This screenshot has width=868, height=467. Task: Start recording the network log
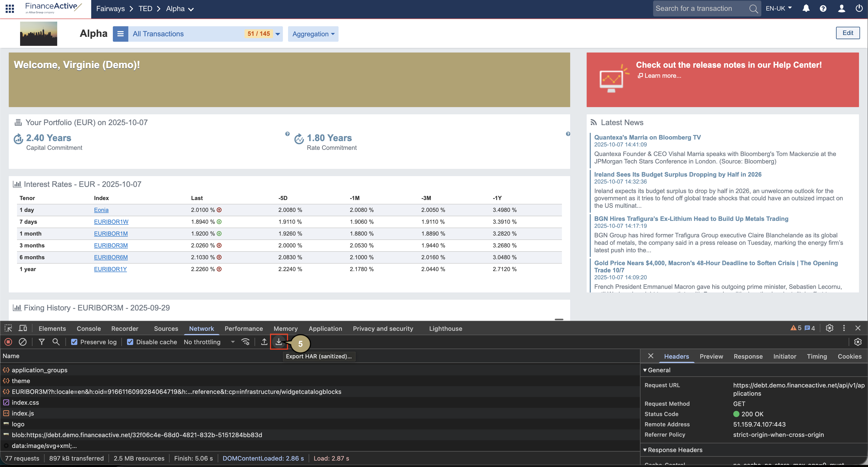[x=8, y=342]
